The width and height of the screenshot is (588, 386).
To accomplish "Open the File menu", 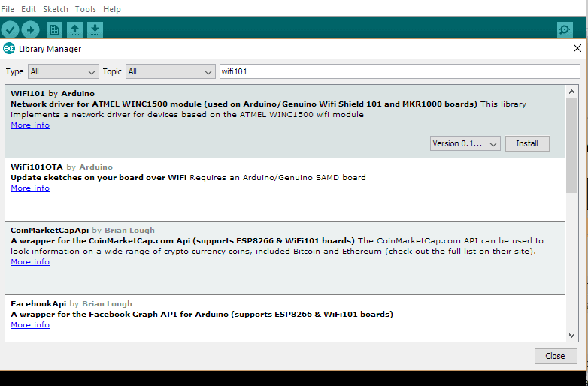I will 8,9.
